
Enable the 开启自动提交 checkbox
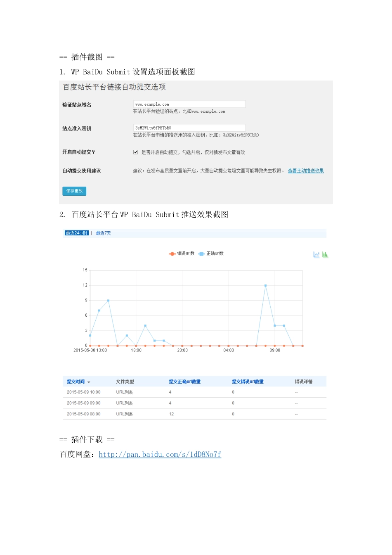click(135, 152)
